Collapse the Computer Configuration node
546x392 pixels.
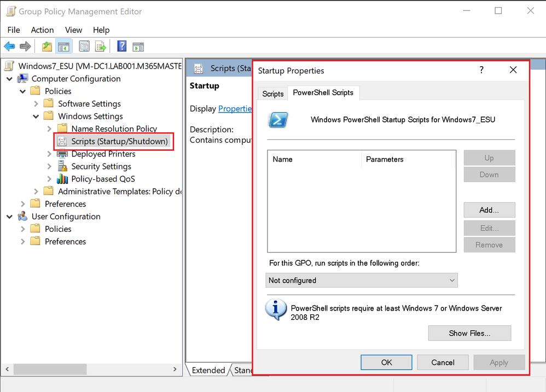(9, 79)
